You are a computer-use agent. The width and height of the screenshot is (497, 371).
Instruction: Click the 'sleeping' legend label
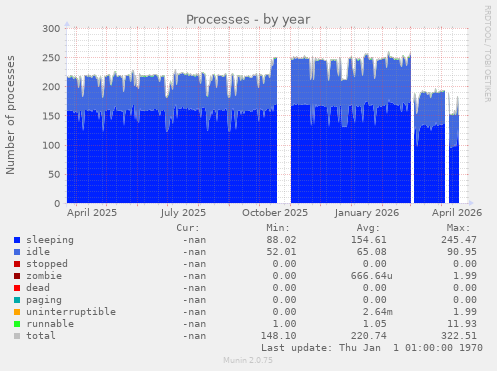click(50, 240)
